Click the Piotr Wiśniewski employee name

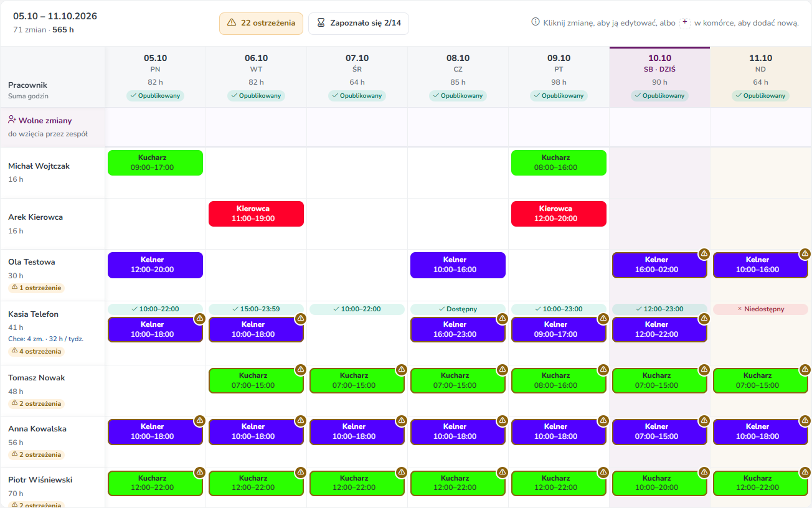coord(40,480)
